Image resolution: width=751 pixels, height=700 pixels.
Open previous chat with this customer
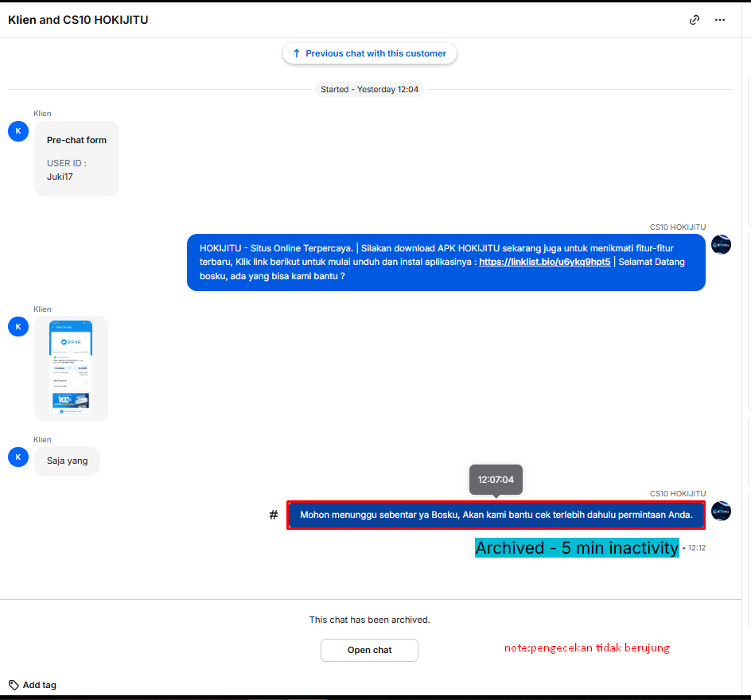coord(369,53)
